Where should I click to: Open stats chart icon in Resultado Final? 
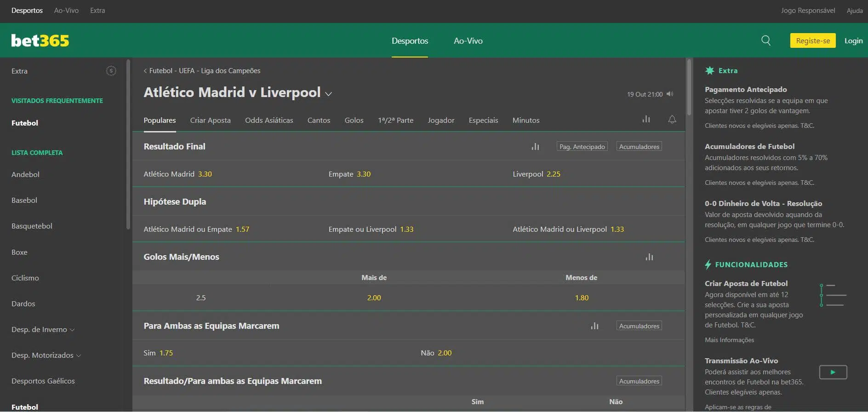tap(535, 147)
